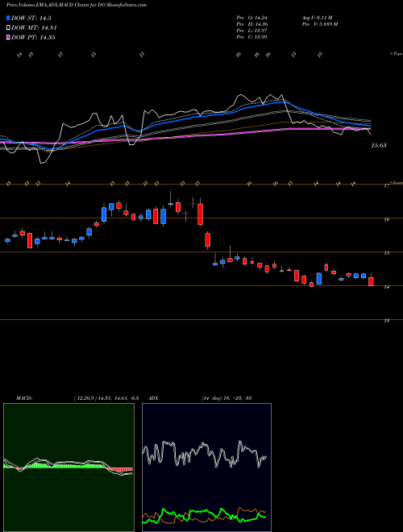Viewport: 403px width, 532px height.
Task: Click the magenta DOW PT legend swatch
Action: 8,37
